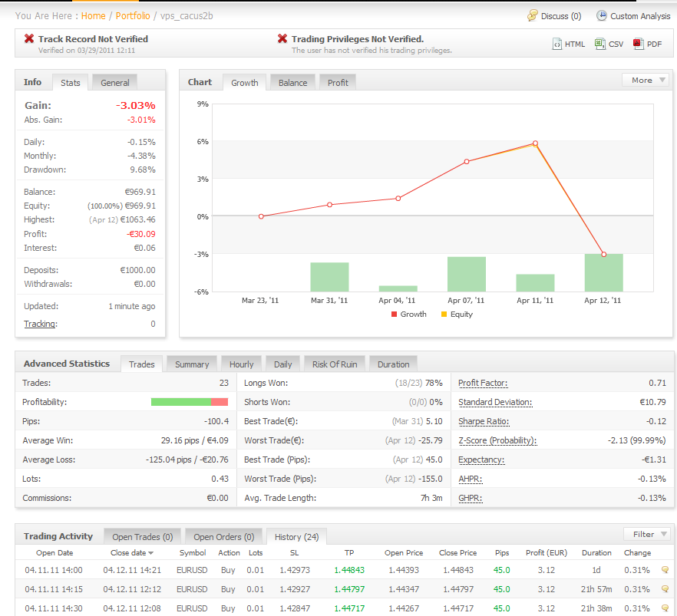Open comment bubble on the third trade row
The image size is (677, 616).
click(x=665, y=608)
